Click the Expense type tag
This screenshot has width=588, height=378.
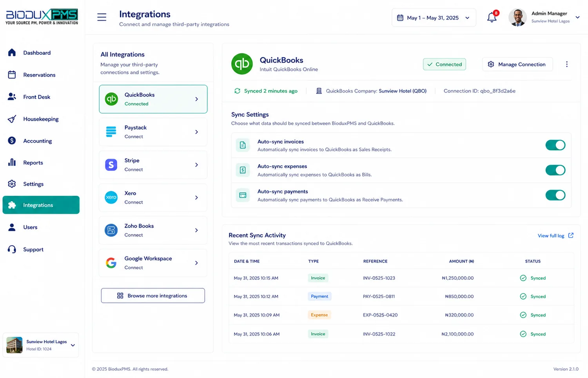pos(319,315)
